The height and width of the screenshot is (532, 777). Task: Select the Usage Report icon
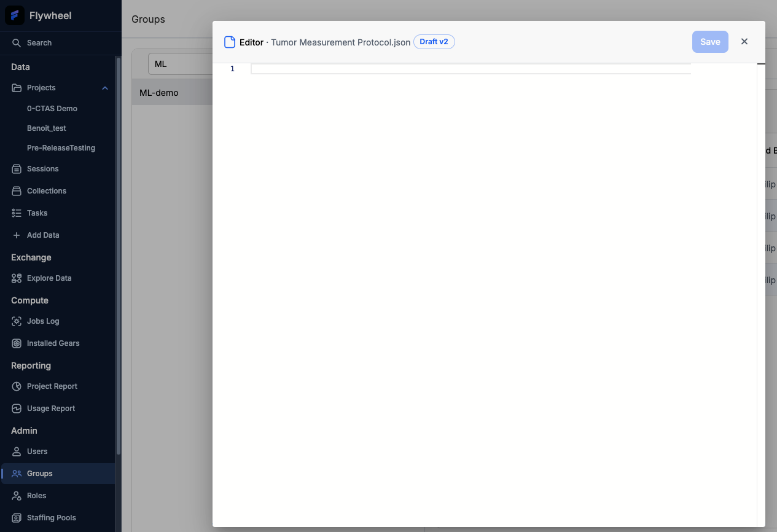pyautogui.click(x=16, y=408)
